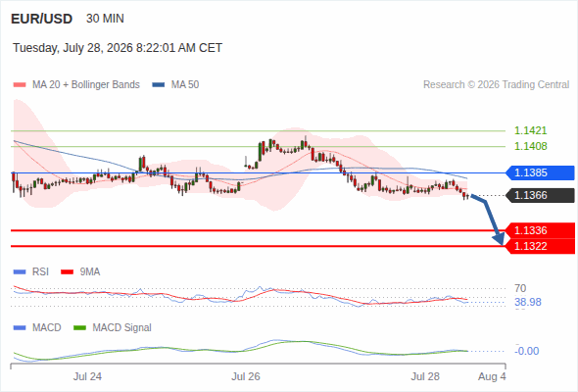Click the Trading Central research credit
578x392 pixels.
[496, 85]
